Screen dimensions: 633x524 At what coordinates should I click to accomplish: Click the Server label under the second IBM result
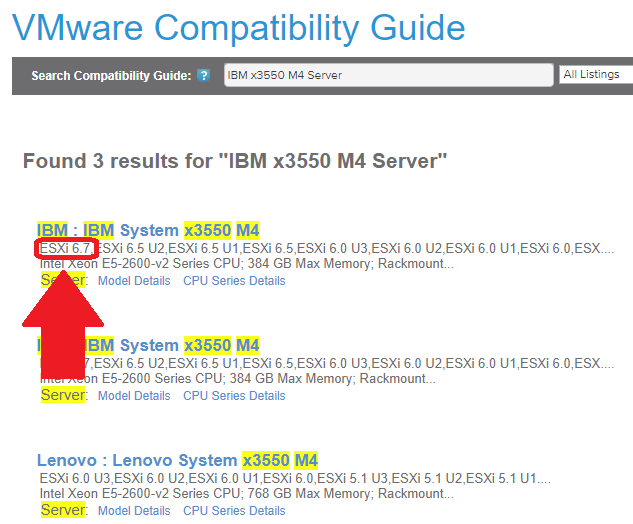coord(63,396)
